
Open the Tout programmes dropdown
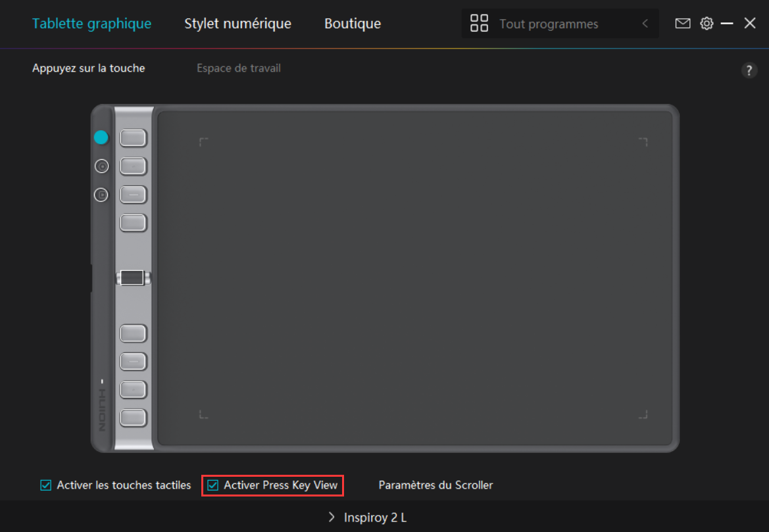coord(549,24)
